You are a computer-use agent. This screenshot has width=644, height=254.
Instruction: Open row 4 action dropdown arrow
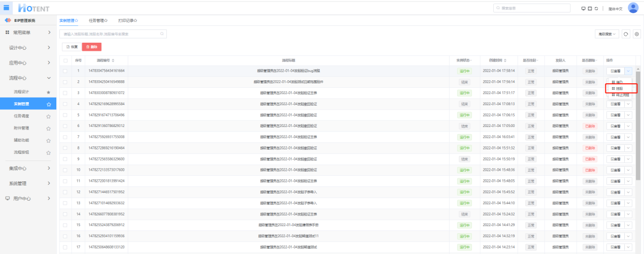(628, 104)
